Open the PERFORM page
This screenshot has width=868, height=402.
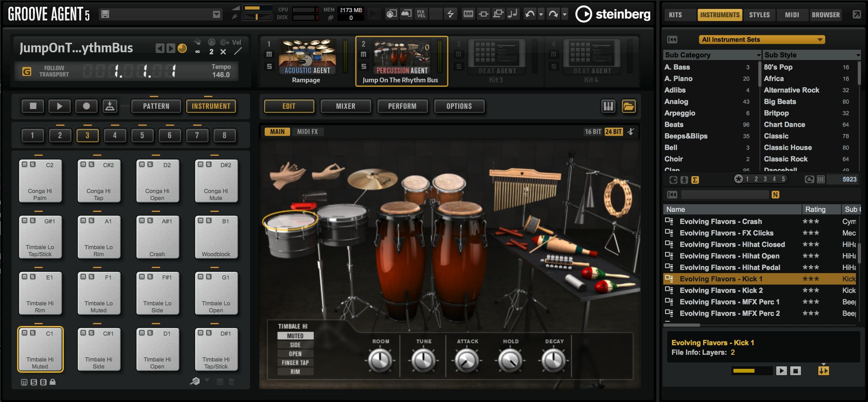pos(402,106)
